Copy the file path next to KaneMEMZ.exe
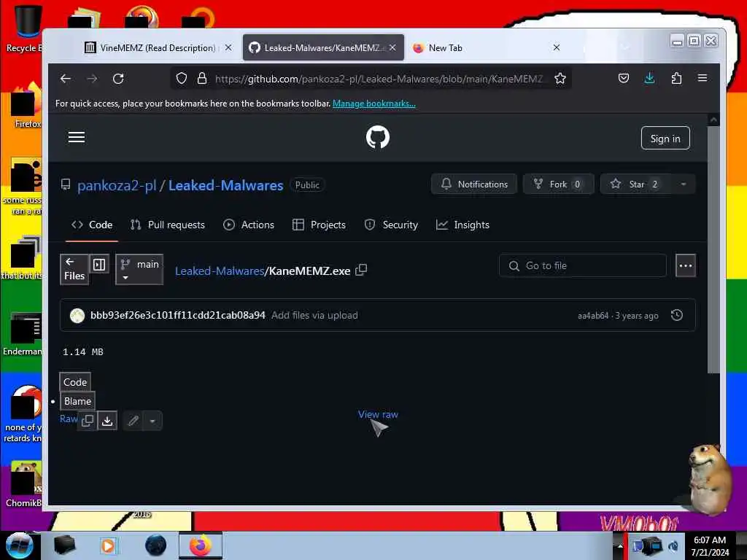The height and width of the screenshot is (560, 747). 361,270
